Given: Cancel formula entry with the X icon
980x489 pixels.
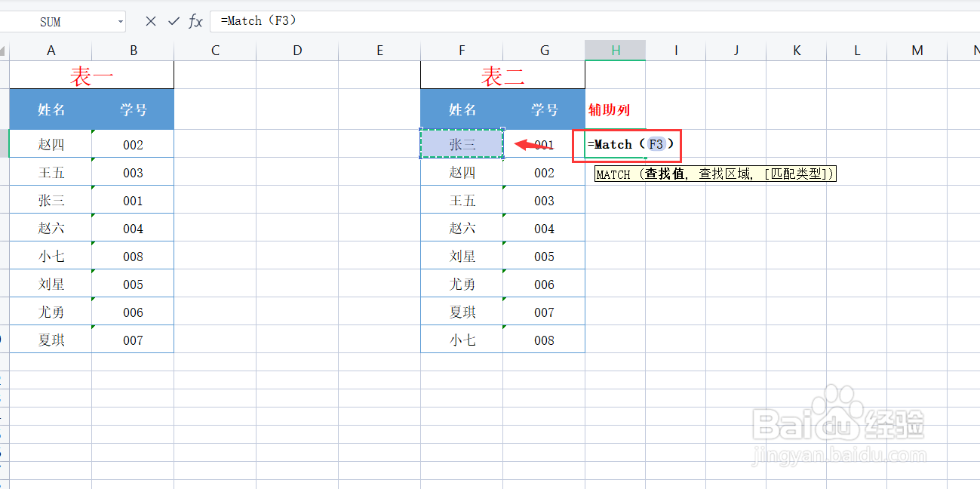Looking at the screenshot, I should (x=149, y=20).
